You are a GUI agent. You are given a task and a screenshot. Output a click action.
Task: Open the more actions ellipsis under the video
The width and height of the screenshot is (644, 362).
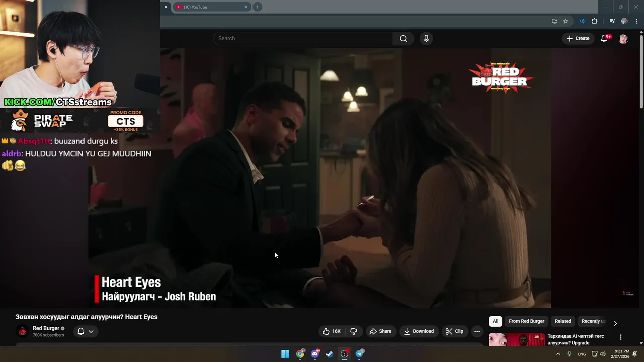pos(477,331)
